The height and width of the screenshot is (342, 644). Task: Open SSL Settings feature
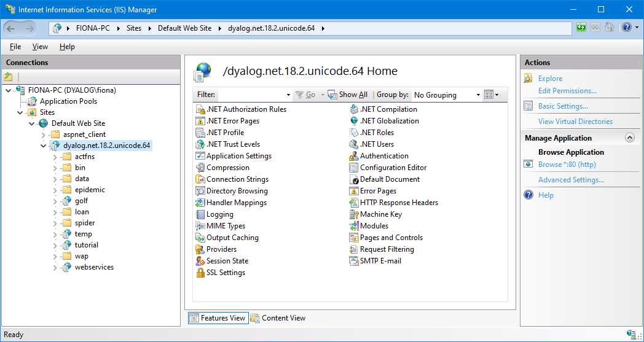tap(221, 273)
